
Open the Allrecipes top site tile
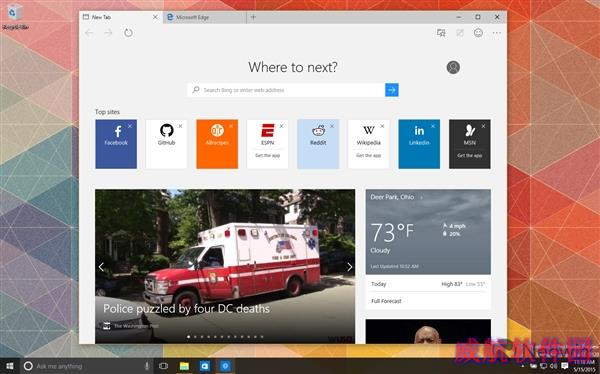(217, 144)
